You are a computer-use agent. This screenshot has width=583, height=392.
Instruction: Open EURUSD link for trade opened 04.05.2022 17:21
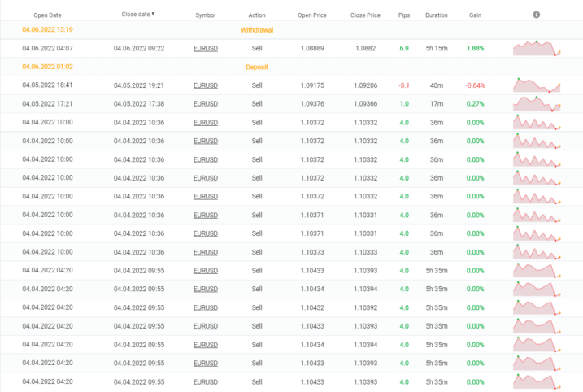pyautogui.click(x=205, y=103)
